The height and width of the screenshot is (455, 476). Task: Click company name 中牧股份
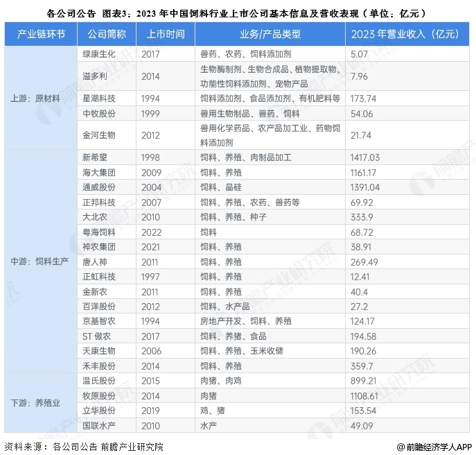point(99,114)
